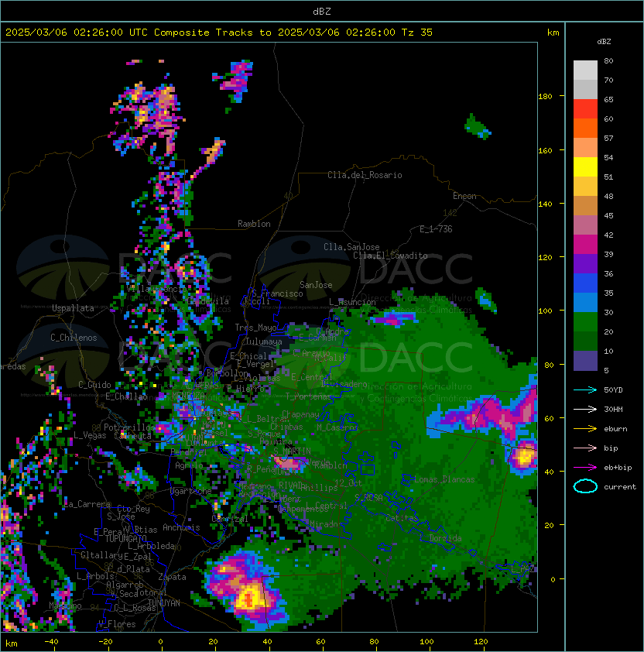
Task: Click the Clla.El_Cavadito label
Action: (390, 256)
